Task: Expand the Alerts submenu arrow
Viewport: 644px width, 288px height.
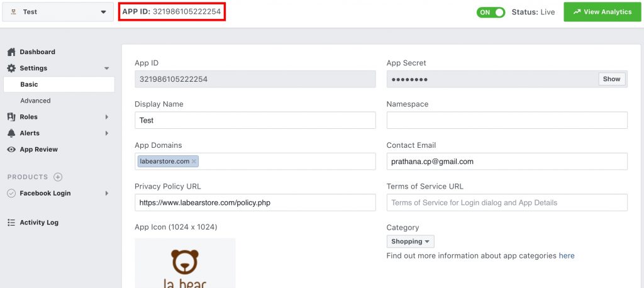Action: (107, 133)
